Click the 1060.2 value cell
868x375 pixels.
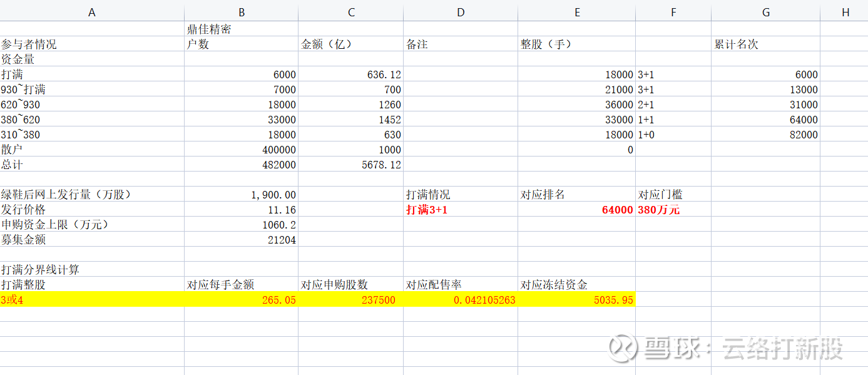pyautogui.click(x=242, y=224)
